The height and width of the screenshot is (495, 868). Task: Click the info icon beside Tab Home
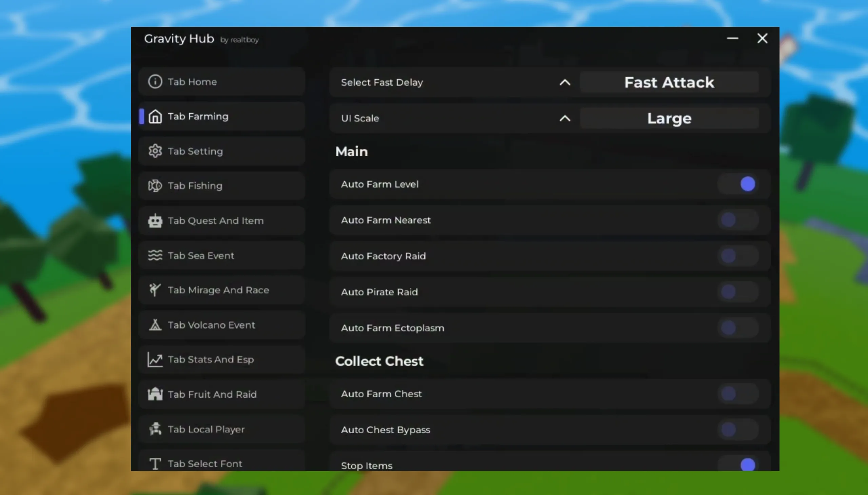[155, 82]
